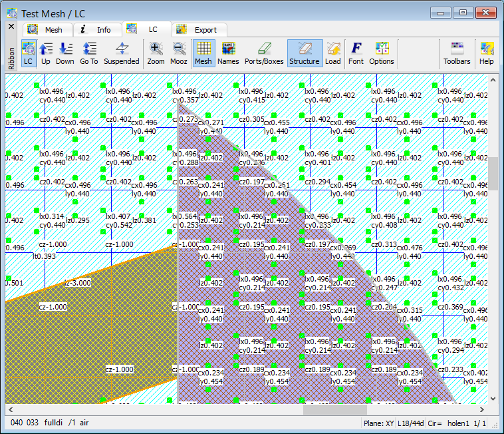The image size is (504, 434).
Task: Toggle Structure display off
Action: (x=305, y=53)
